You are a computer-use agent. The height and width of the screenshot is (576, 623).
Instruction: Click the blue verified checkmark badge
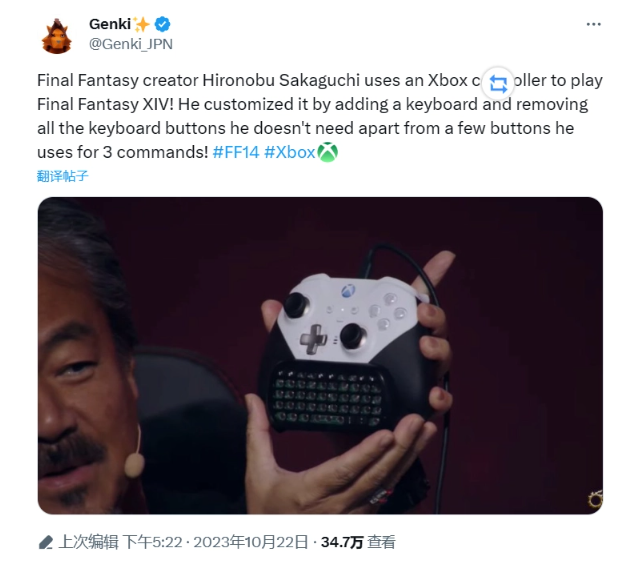point(162,24)
